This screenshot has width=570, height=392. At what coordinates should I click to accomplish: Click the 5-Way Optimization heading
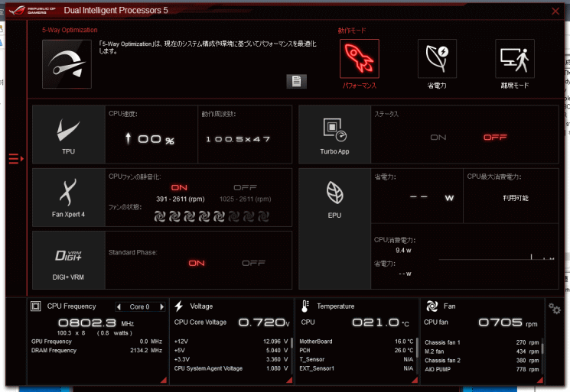70,30
